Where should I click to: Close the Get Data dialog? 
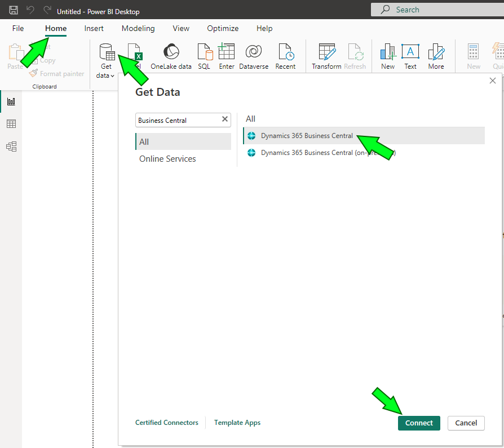tap(492, 81)
